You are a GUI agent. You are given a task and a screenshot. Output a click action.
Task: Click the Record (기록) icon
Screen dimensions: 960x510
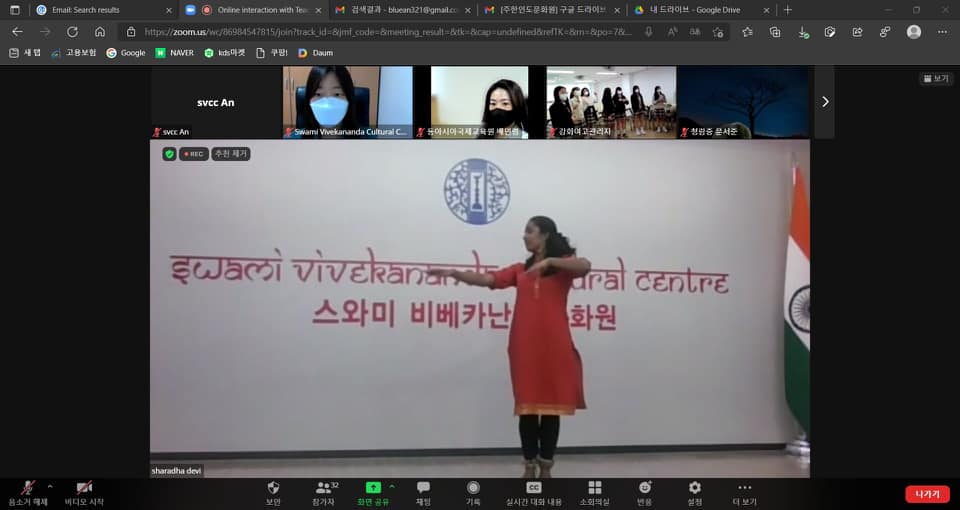473,488
